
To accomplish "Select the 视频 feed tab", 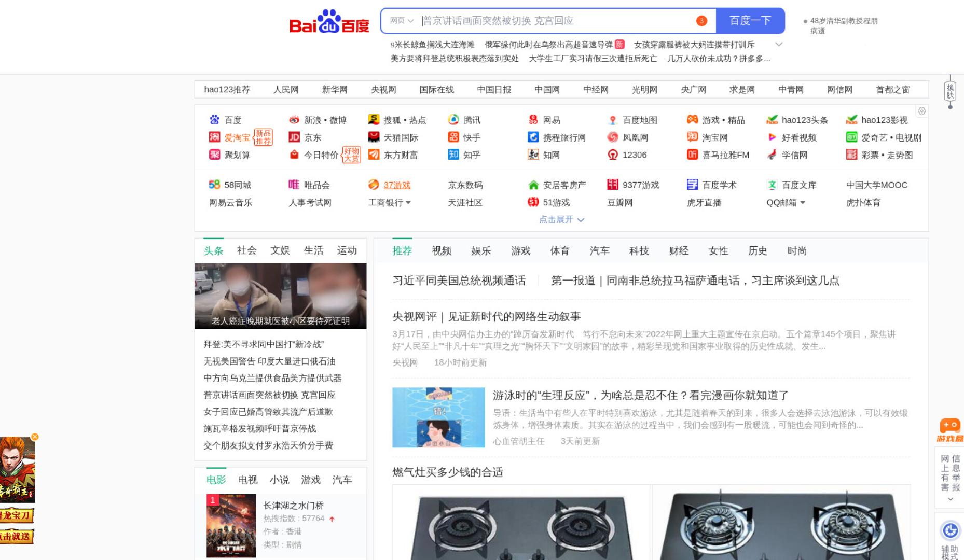I will click(x=442, y=251).
